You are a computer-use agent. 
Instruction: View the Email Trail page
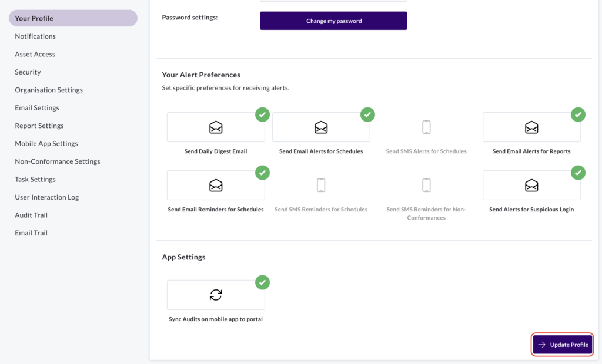pyautogui.click(x=31, y=233)
